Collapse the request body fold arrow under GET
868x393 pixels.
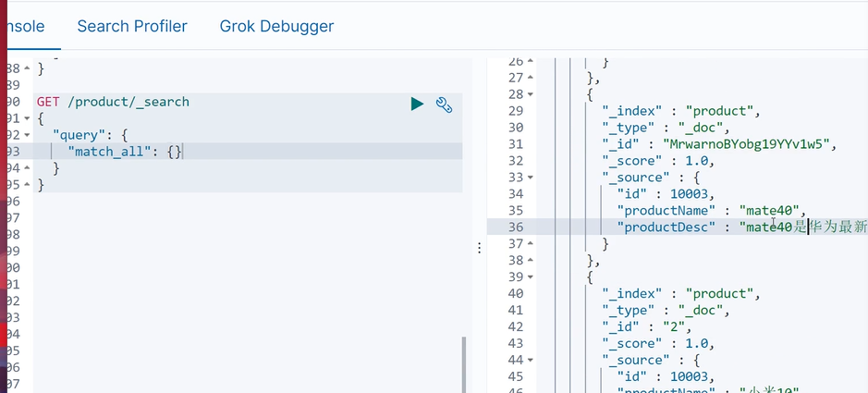(x=27, y=118)
